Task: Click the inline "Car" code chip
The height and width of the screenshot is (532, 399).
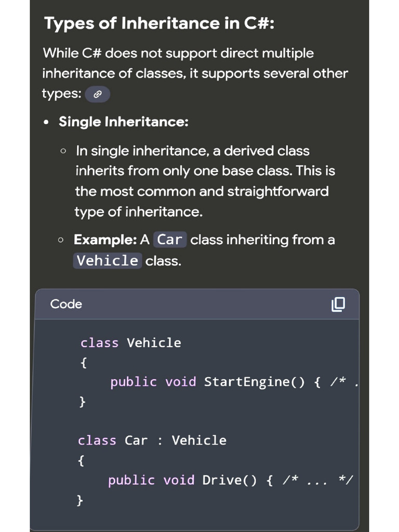Action: tap(170, 240)
